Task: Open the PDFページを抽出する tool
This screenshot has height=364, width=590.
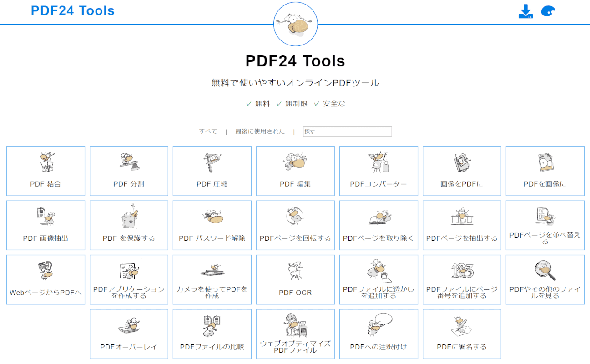Action: point(462,225)
